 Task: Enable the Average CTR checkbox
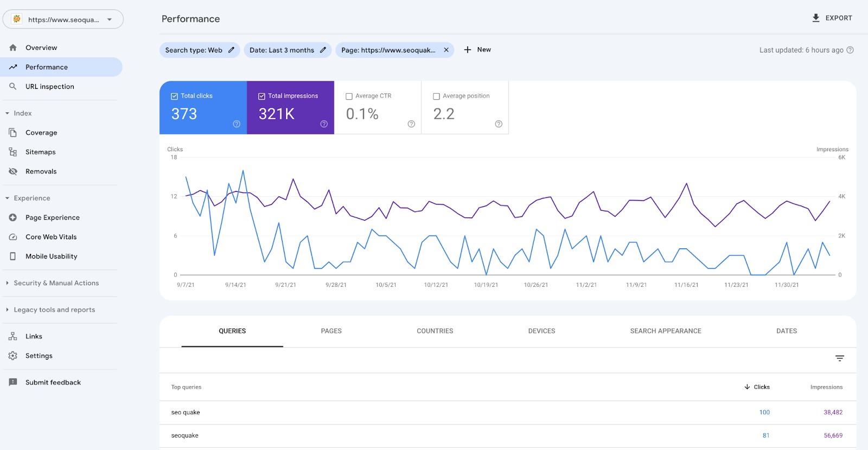click(x=349, y=96)
